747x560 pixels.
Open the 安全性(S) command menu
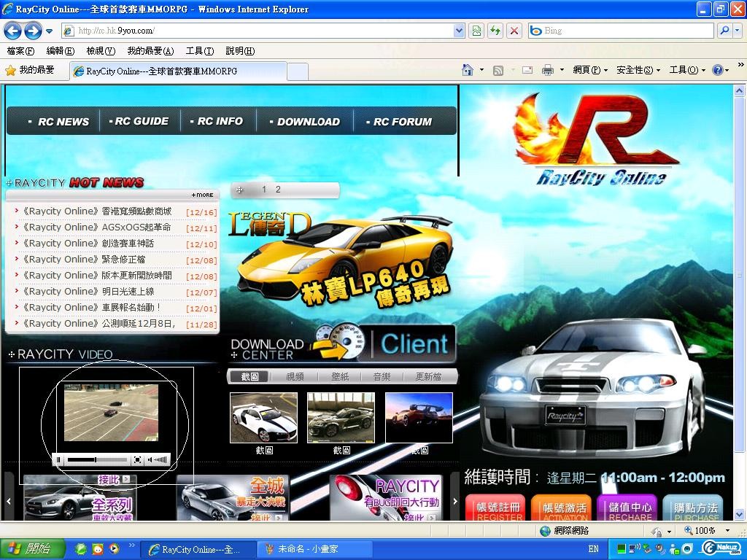tap(638, 71)
